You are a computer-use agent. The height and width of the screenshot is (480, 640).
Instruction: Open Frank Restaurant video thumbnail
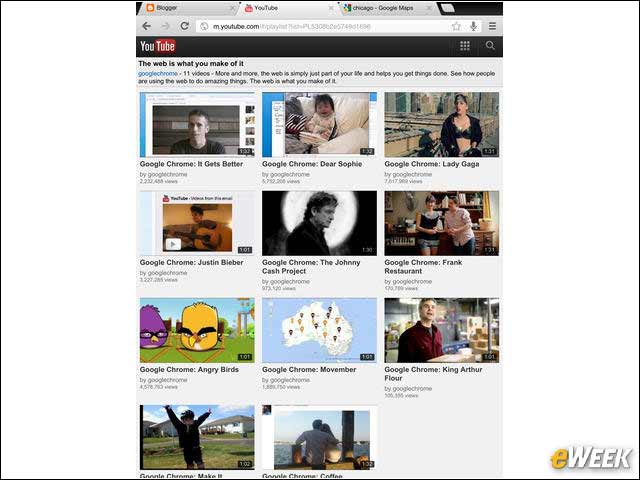(442, 223)
